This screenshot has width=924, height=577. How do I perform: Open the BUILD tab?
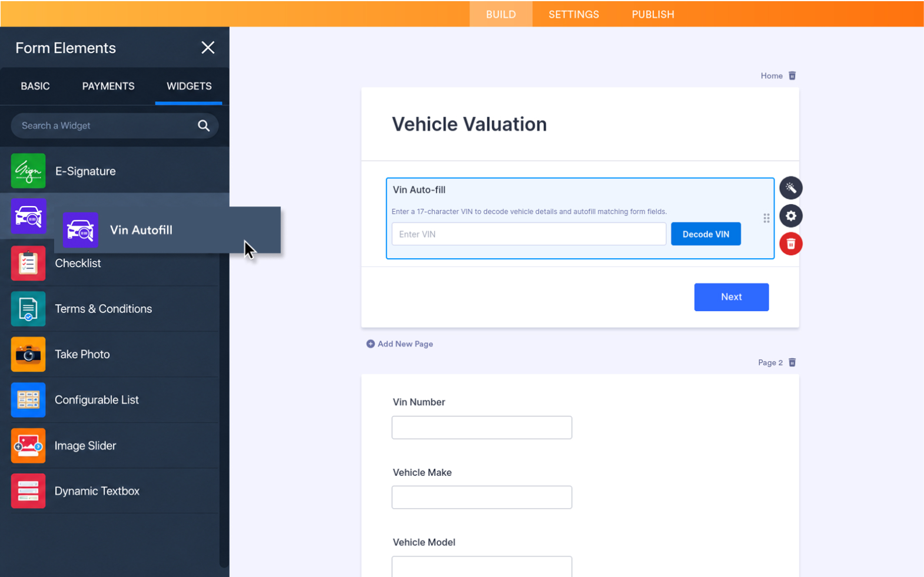click(x=501, y=14)
